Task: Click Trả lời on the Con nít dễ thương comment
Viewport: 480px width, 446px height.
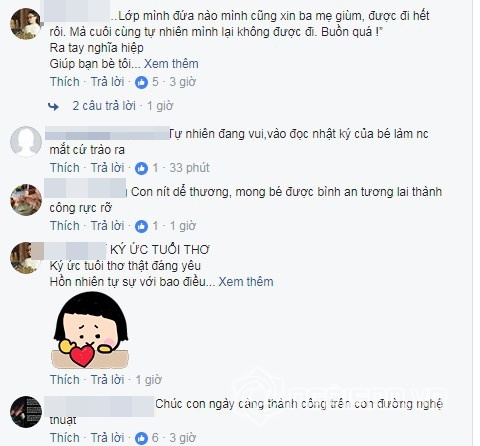Action: click(107, 226)
